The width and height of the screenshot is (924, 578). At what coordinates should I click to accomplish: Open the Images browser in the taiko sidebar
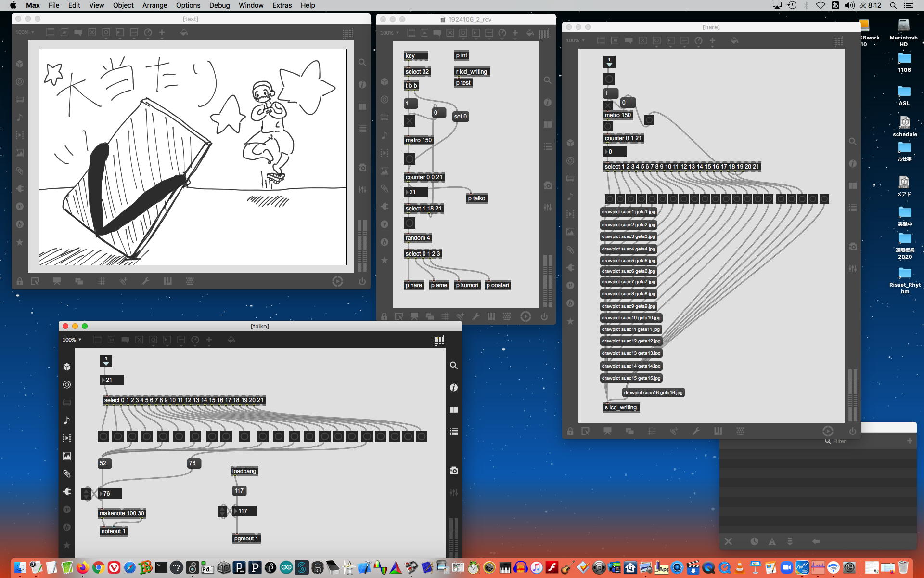[x=67, y=456]
